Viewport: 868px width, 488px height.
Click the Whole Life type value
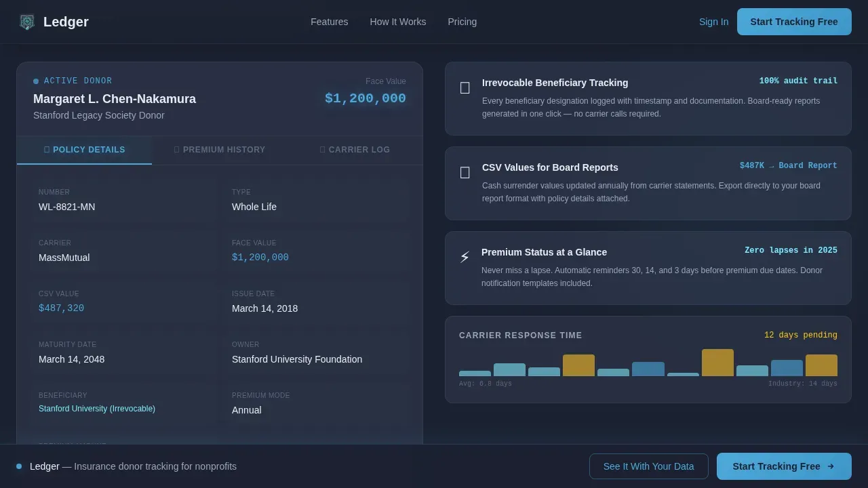(x=254, y=207)
